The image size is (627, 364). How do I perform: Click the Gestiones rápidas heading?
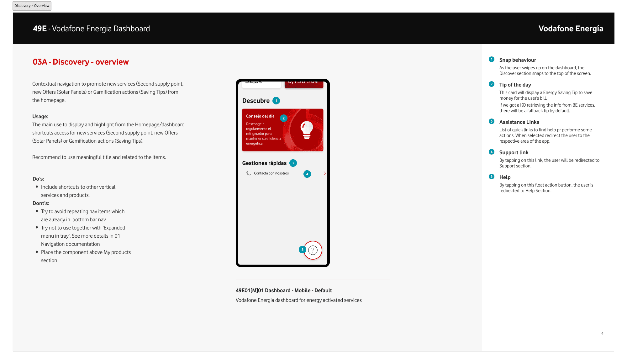264,163
